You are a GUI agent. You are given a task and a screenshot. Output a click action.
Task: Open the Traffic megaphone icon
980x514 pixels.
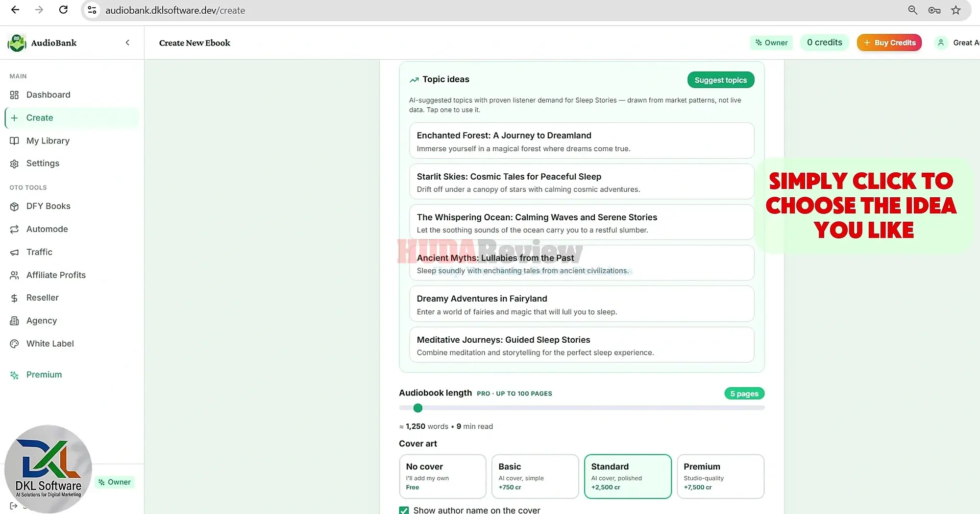click(14, 253)
